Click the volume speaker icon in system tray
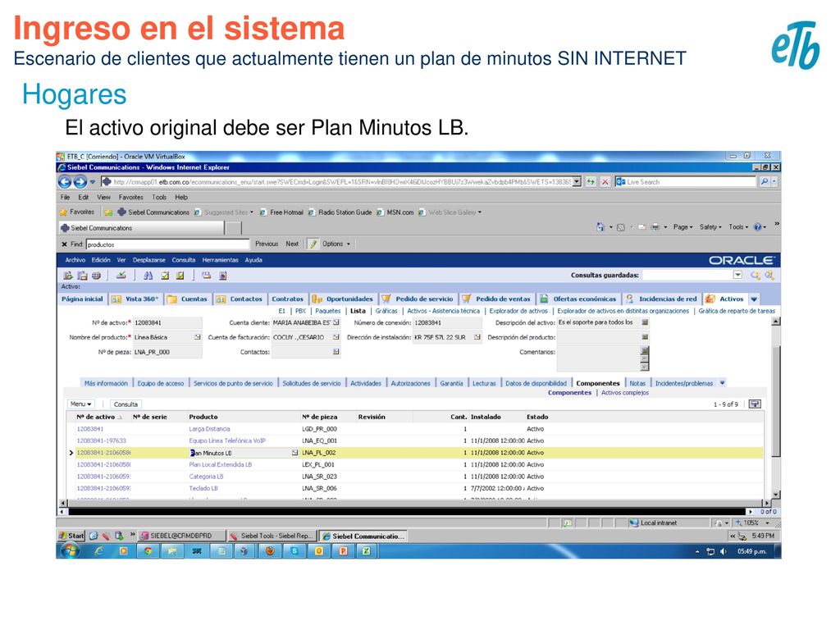 (724, 551)
